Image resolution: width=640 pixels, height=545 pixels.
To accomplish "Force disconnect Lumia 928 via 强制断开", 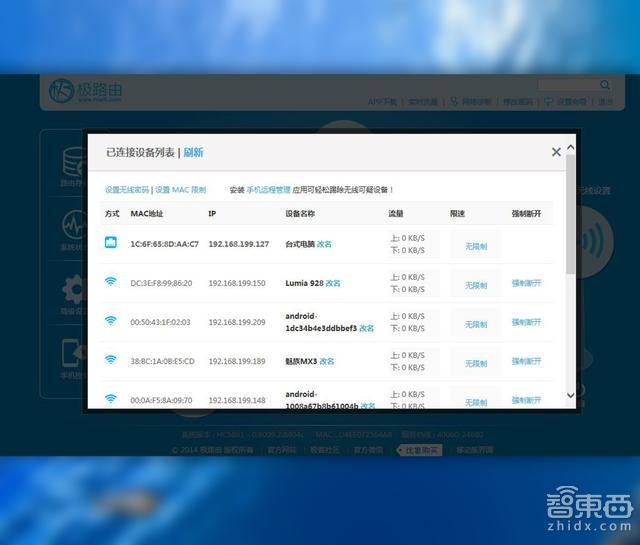I will coord(526,284).
